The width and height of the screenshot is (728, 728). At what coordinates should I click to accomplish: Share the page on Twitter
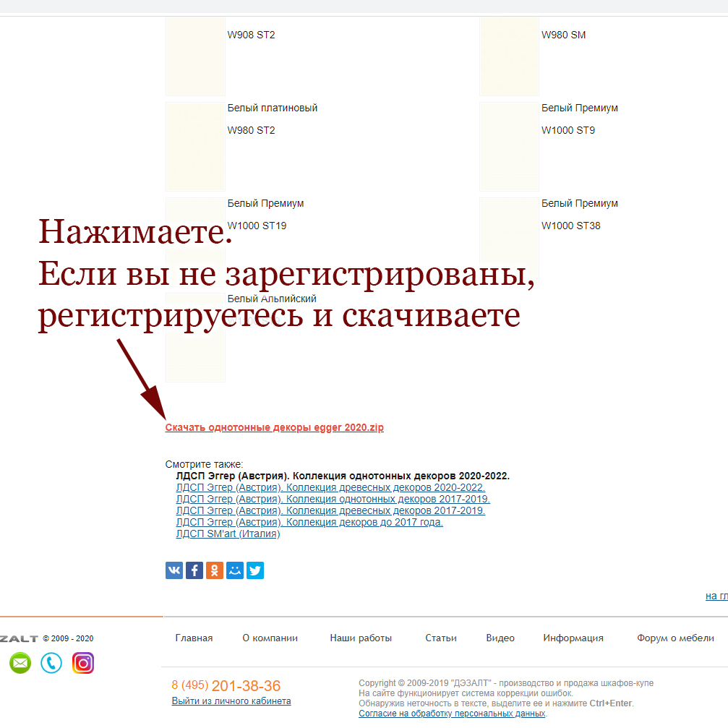(x=255, y=570)
